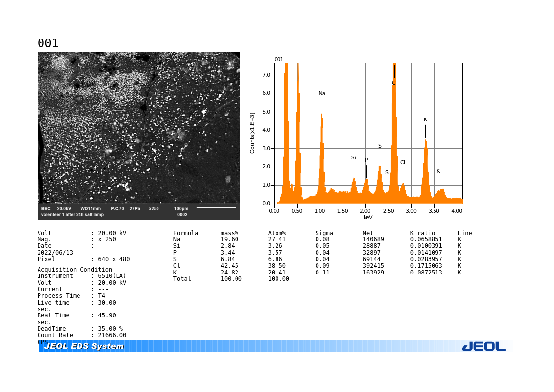
Task: Click the Si peak label in spectrum
Action: [354, 157]
